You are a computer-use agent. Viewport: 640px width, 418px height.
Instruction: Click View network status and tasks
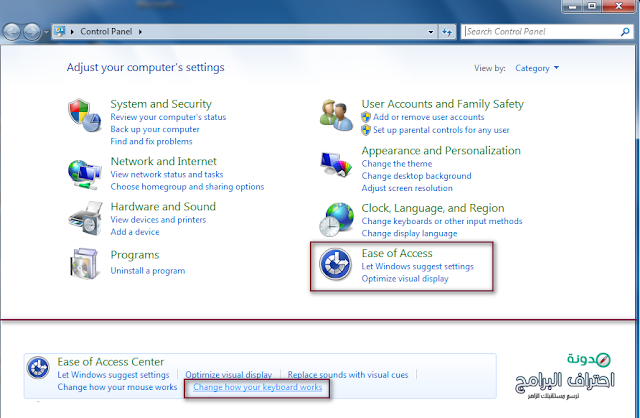[167, 175]
